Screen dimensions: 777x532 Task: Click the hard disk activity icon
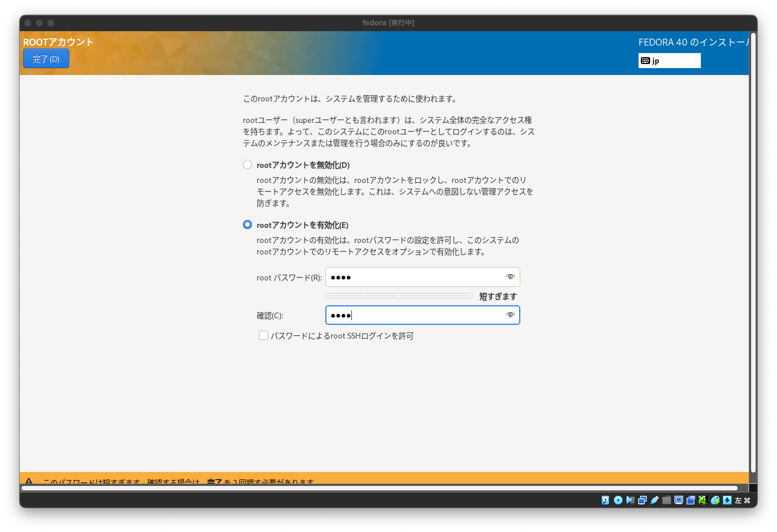[x=605, y=500]
